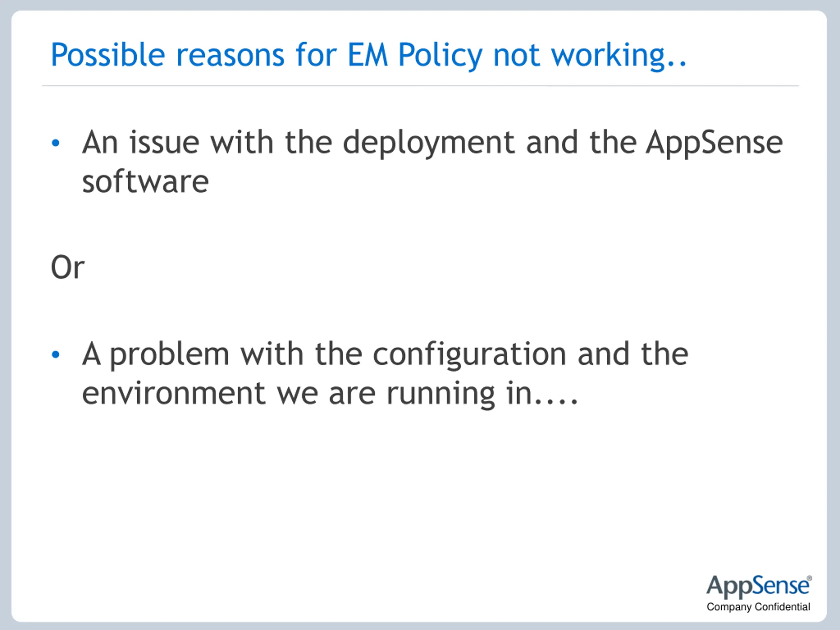Click the word "AppSense" in the first bullet
This screenshot has width=840, height=630.
click(714, 143)
